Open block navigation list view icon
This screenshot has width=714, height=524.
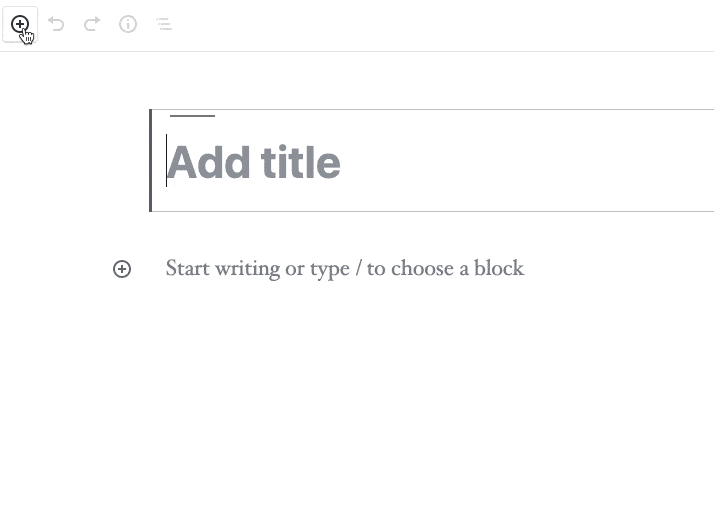(x=164, y=24)
